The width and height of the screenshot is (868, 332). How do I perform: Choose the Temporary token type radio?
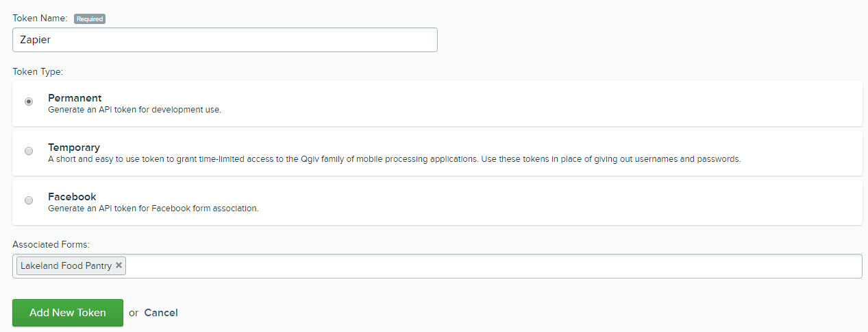(x=29, y=151)
